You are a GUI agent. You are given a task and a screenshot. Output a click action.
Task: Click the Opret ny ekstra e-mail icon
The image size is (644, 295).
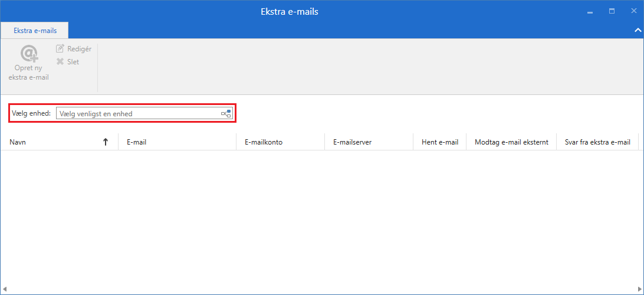[29, 54]
